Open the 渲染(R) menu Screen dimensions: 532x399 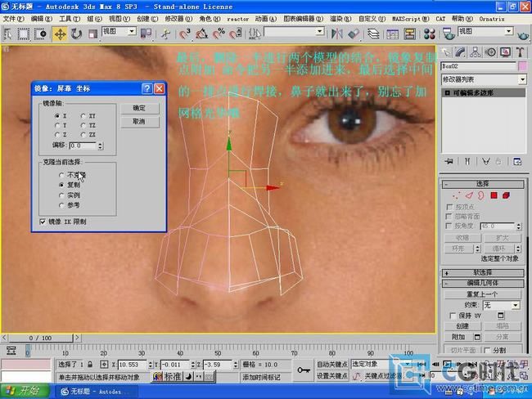(340, 19)
